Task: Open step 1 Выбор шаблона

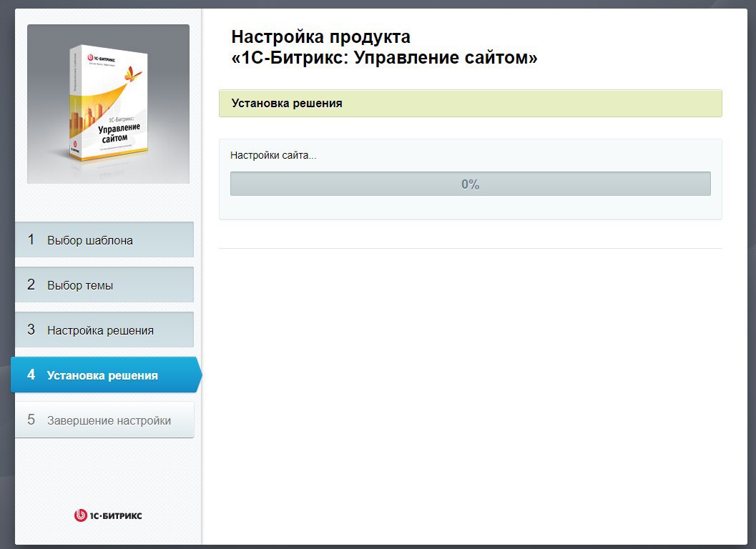Action: 104,239
